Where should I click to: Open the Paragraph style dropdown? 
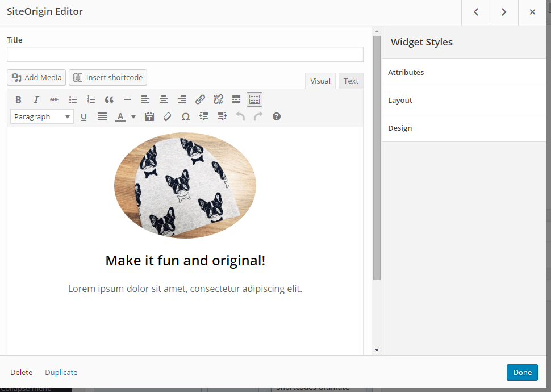tap(41, 116)
